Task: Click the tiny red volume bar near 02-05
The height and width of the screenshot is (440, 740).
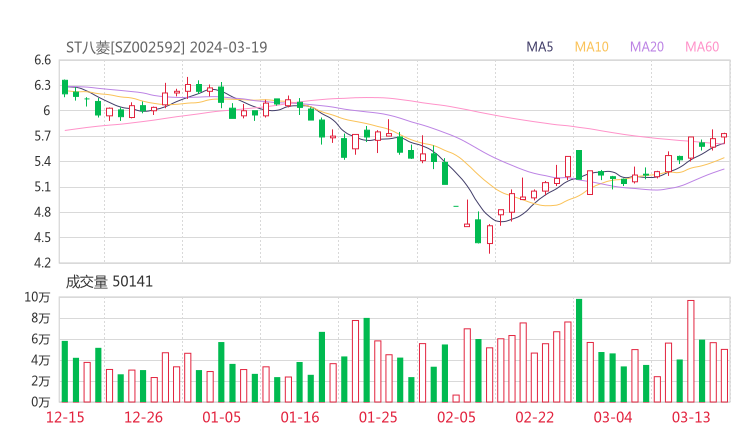Action: click(x=456, y=398)
